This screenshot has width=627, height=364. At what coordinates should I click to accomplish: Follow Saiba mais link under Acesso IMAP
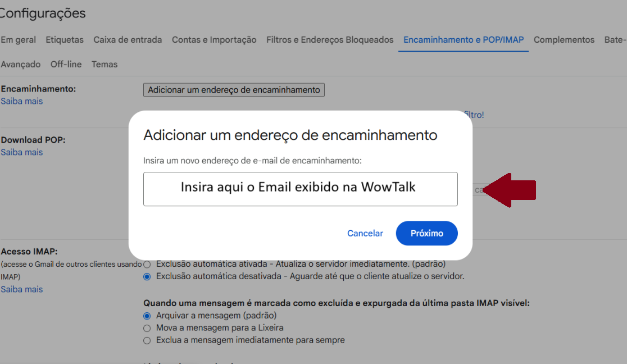coord(22,289)
